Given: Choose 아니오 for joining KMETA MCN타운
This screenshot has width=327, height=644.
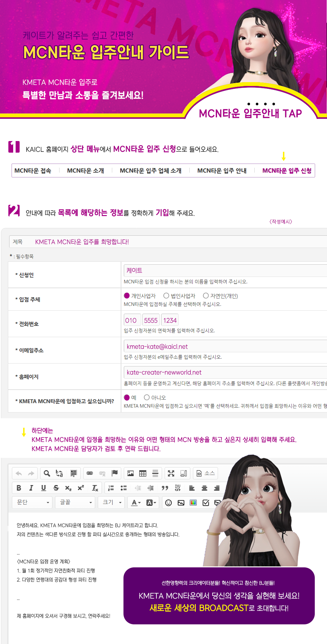Looking at the screenshot, I should point(147,397).
